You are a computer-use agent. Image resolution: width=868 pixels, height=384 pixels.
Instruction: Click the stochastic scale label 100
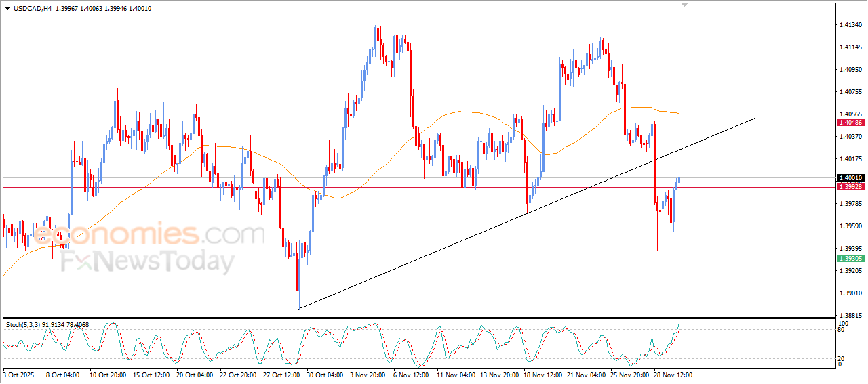click(844, 324)
